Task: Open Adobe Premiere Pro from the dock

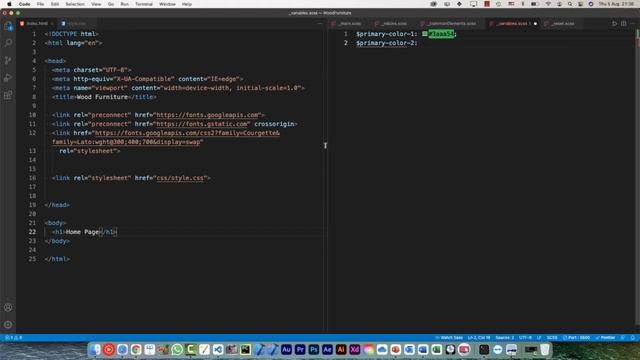Action: (x=300, y=349)
